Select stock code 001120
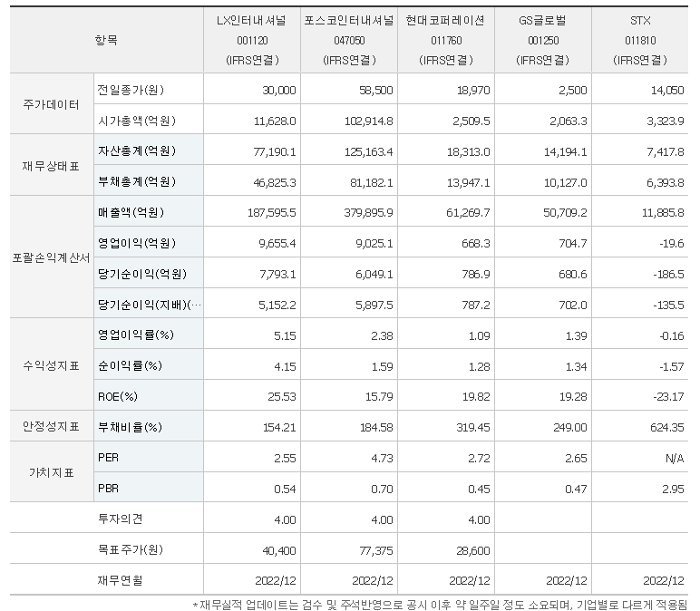Image resolution: width=700 pixels, height=611 pixels. (252, 41)
